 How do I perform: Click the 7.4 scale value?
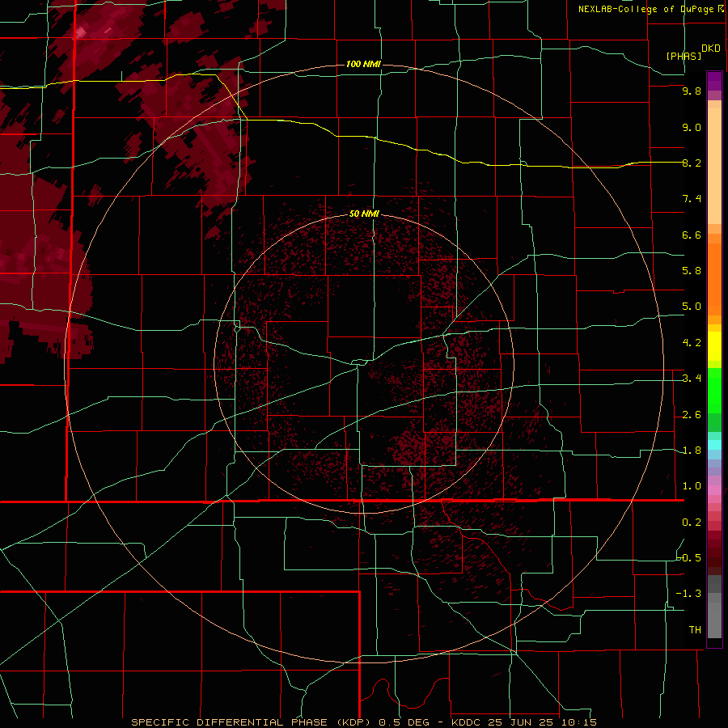click(692, 199)
